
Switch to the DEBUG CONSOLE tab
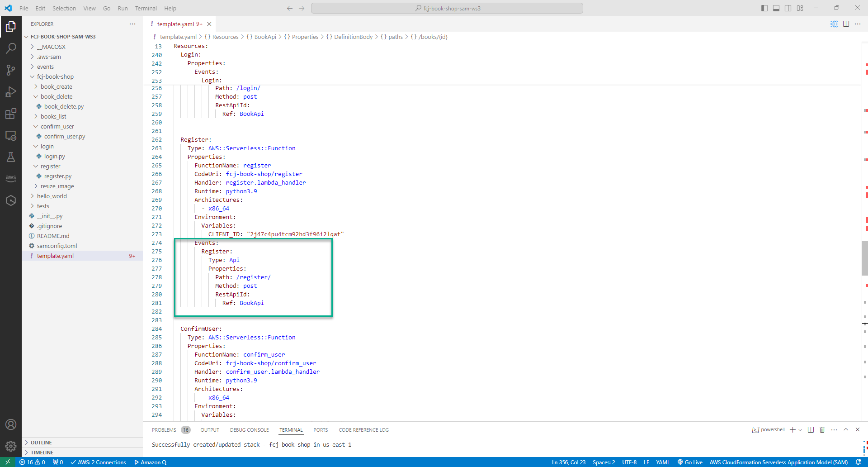tap(249, 430)
